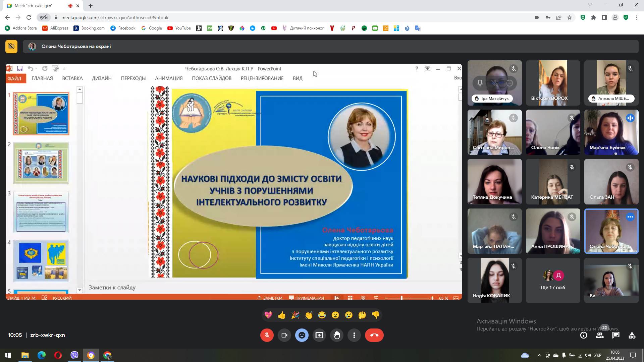Open meeting details info icon

584,335
